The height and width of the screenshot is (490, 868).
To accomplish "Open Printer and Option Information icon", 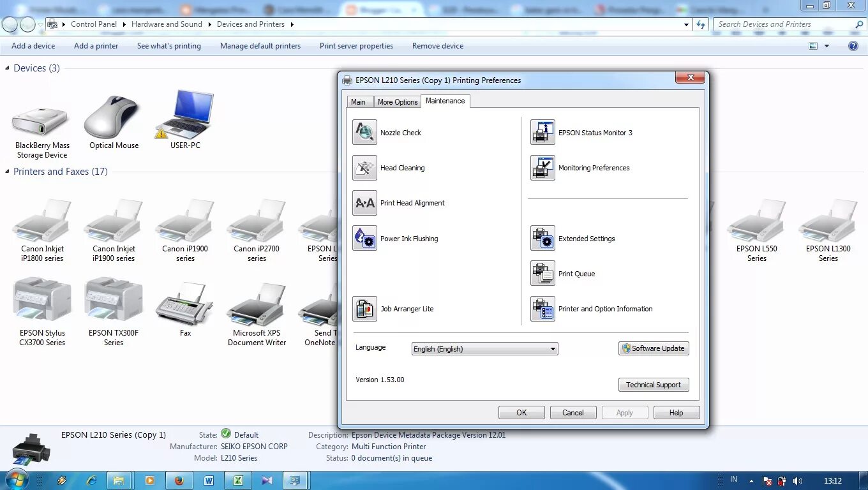I will click(x=542, y=309).
